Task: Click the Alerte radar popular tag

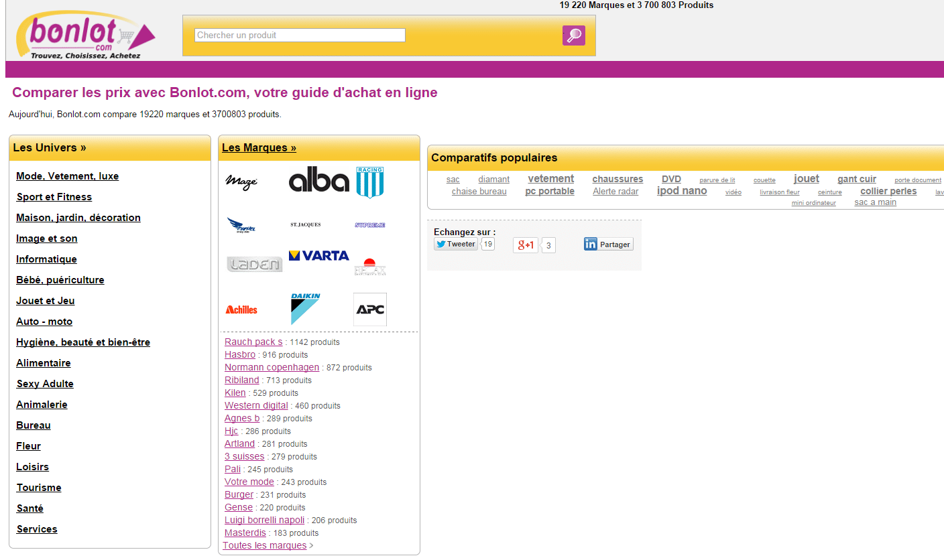Action: tap(615, 192)
